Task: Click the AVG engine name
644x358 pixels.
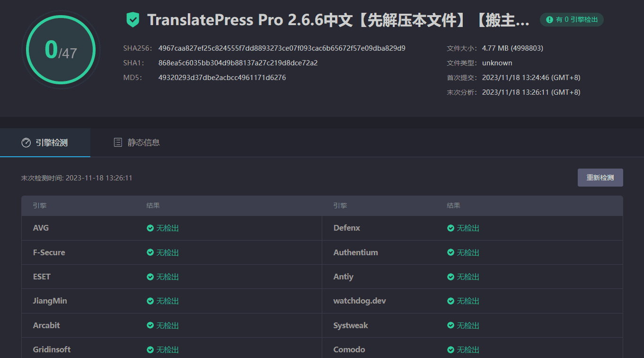Action: (41, 228)
